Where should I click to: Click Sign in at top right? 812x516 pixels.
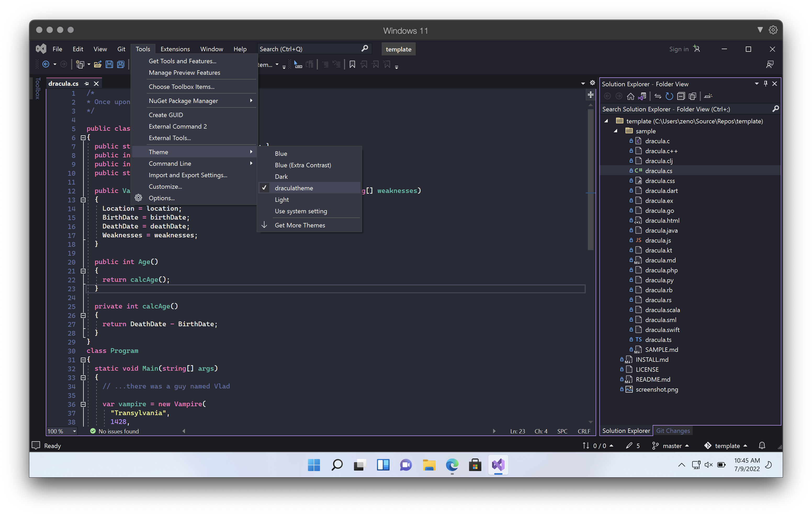point(679,49)
